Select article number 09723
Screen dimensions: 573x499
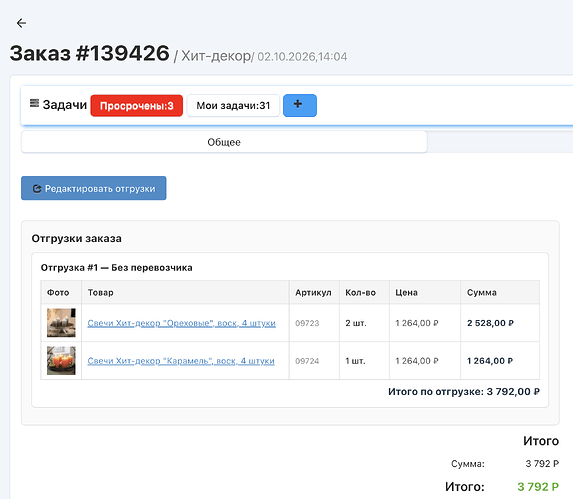[307, 323]
